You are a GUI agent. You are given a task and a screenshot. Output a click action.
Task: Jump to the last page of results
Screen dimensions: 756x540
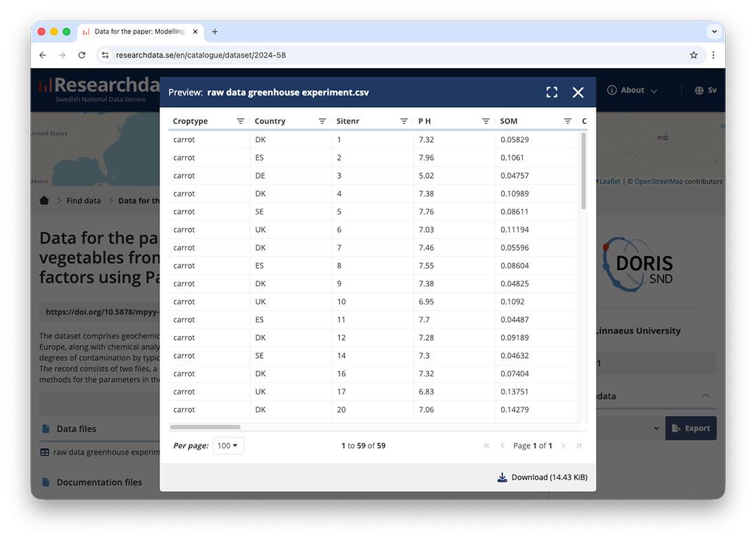(x=579, y=445)
